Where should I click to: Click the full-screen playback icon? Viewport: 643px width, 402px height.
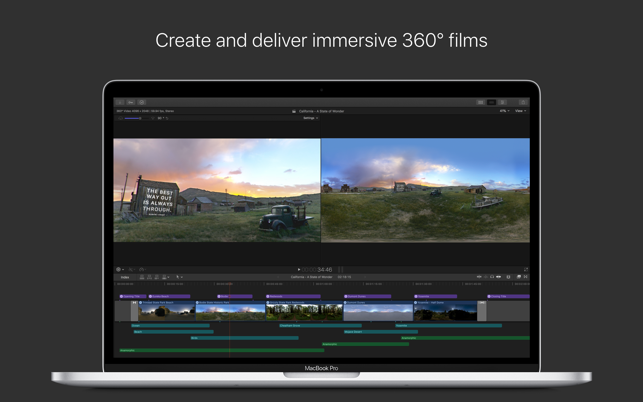point(526,269)
